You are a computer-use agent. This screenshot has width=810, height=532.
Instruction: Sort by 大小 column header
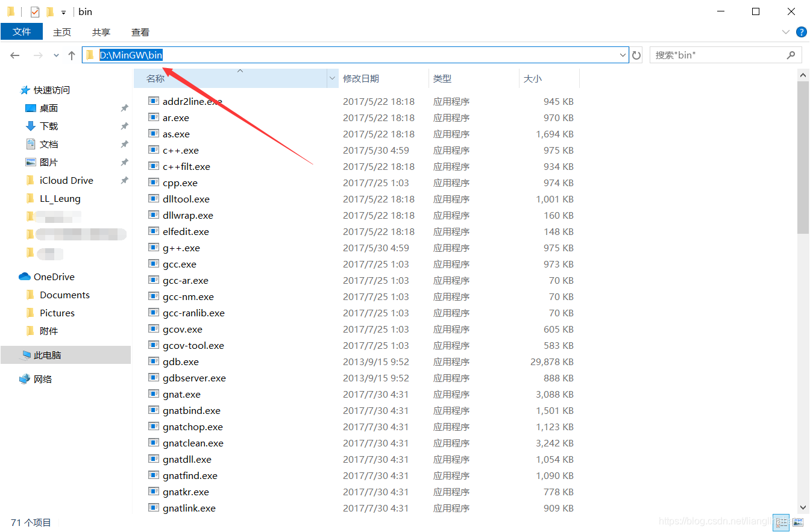549,78
